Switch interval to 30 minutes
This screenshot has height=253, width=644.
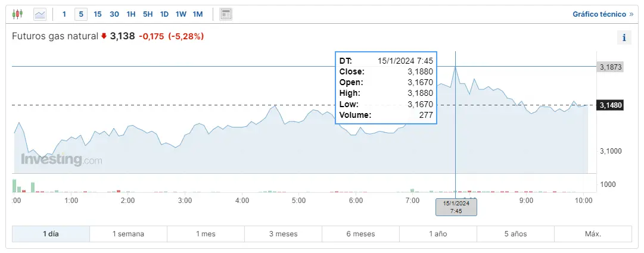click(x=114, y=14)
